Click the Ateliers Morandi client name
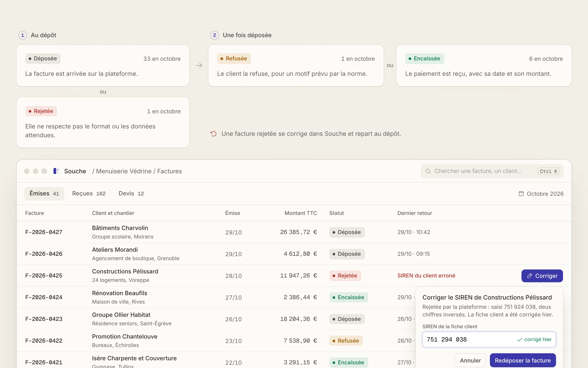This screenshot has width=588, height=368. [115, 250]
